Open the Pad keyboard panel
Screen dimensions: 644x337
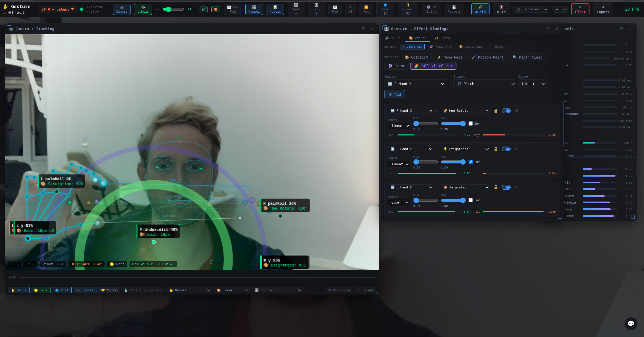(335, 9)
